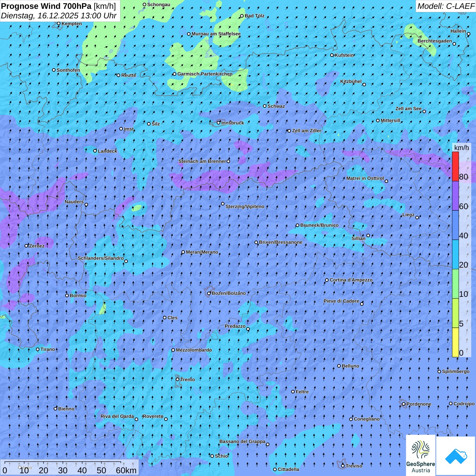This screenshot has width=476, height=476.
Task: Click the 'Reutte' label
Action: coord(129,75)
